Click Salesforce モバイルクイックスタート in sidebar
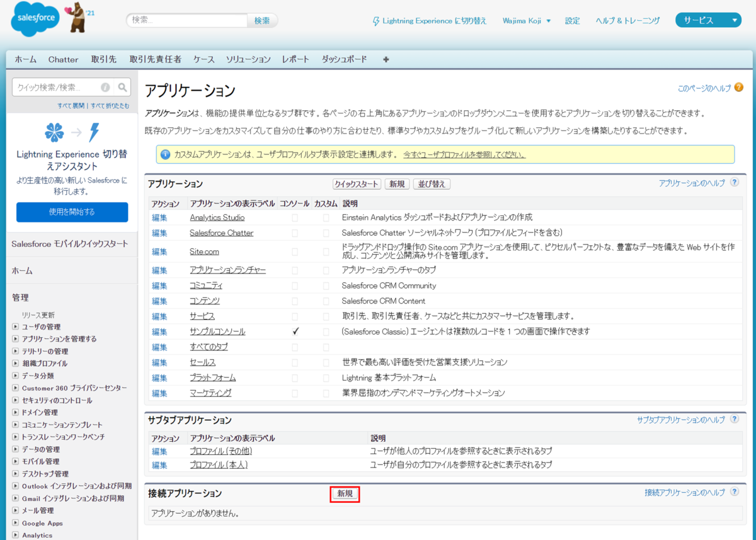 click(69, 243)
